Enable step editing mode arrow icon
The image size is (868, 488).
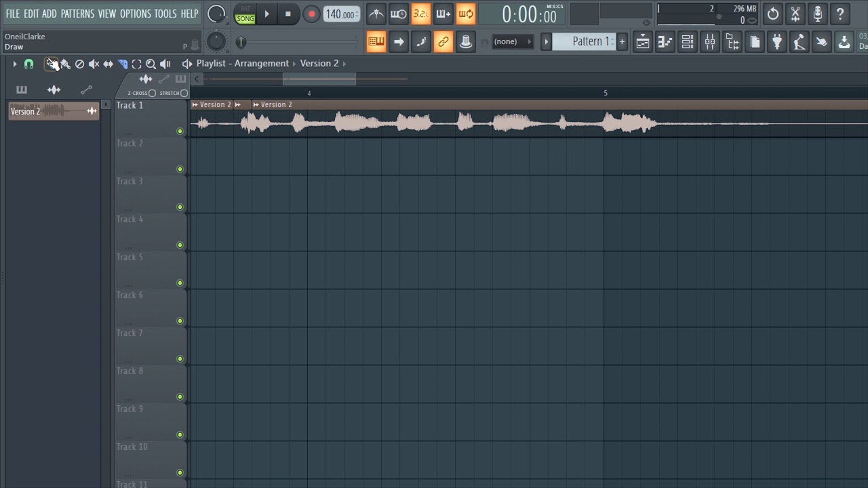point(399,42)
